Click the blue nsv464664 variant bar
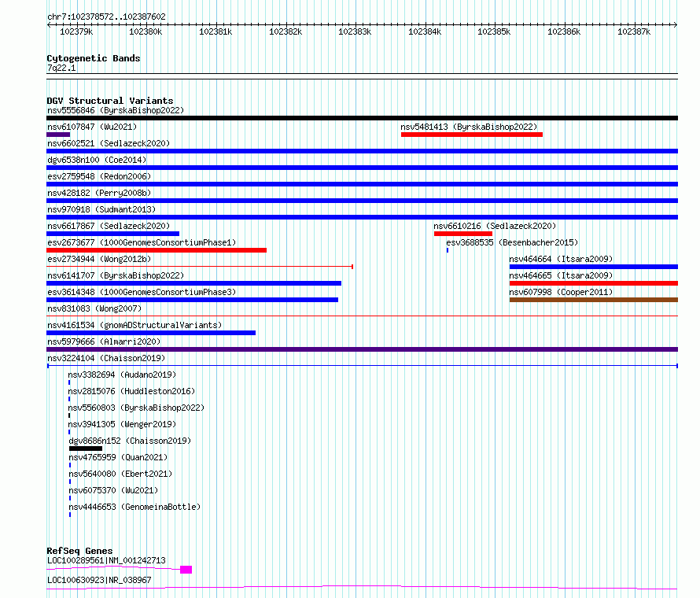Viewport: 700px width, 598px height. (594, 267)
